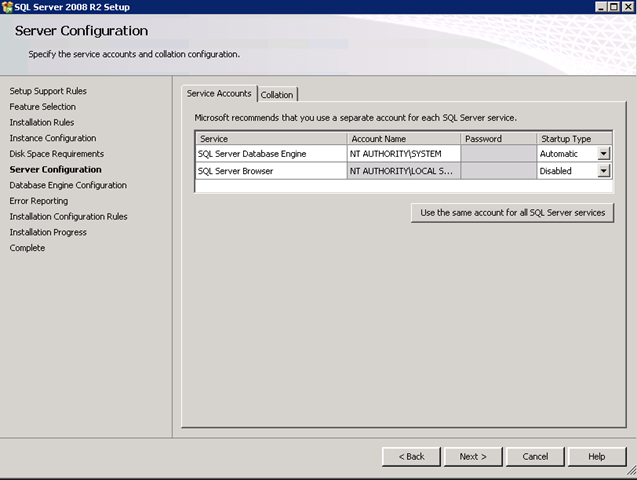Click NT AUTHORITY\LOCAL S... account name cell
The height and width of the screenshot is (480, 637).
coord(404,171)
